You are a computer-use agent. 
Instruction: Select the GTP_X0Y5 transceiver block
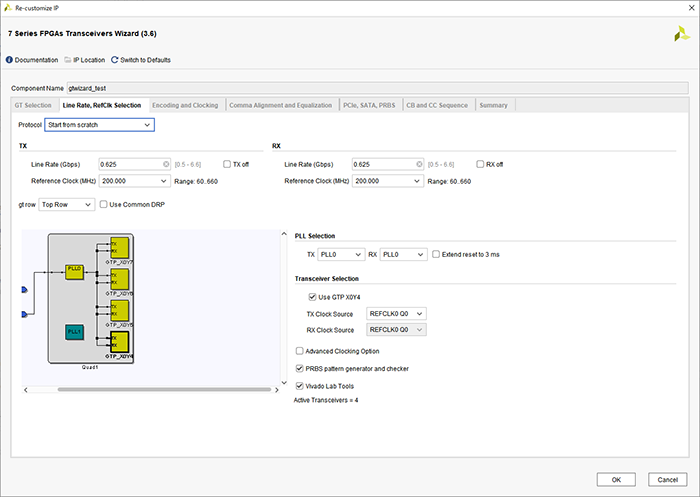click(120, 311)
